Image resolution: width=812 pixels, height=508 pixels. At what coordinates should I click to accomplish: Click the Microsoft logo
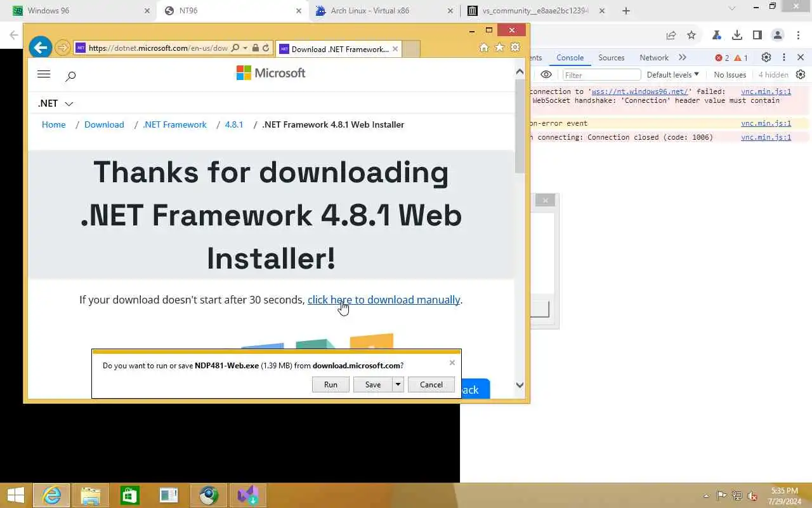[x=271, y=73]
